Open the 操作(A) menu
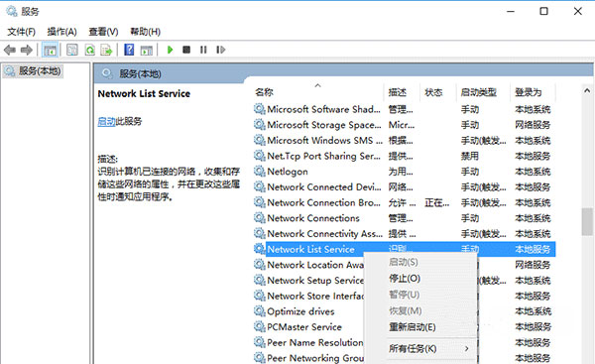Viewport: 595px width, 364px height. click(x=61, y=32)
